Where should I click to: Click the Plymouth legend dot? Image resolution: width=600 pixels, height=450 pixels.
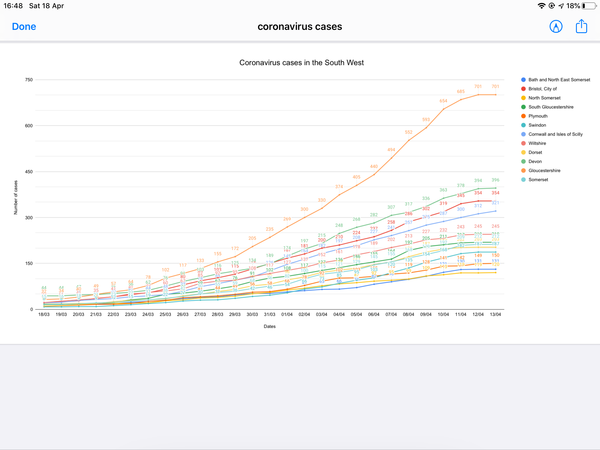coord(523,116)
